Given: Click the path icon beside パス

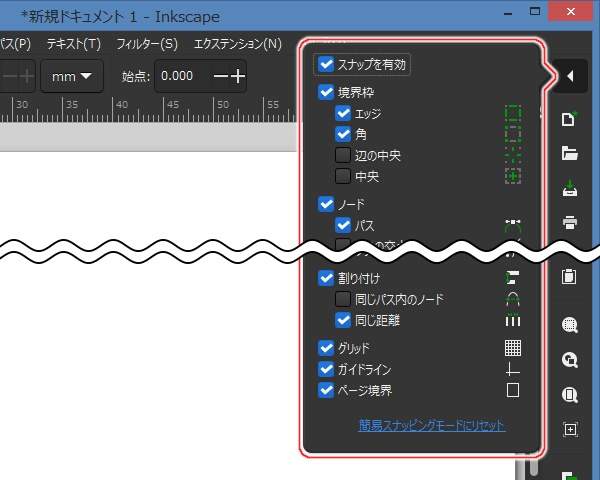Looking at the screenshot, I should [x=513, y=225].
